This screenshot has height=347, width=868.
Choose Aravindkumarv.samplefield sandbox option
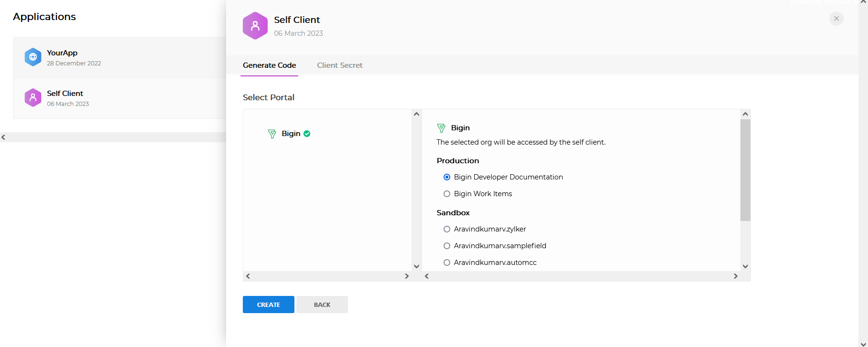point(447,246)
